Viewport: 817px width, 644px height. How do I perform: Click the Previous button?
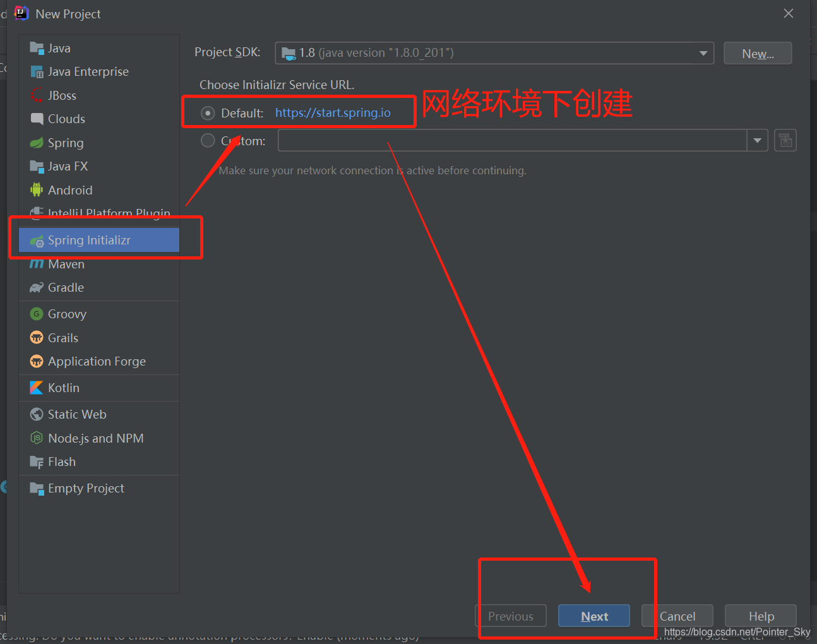511,616
